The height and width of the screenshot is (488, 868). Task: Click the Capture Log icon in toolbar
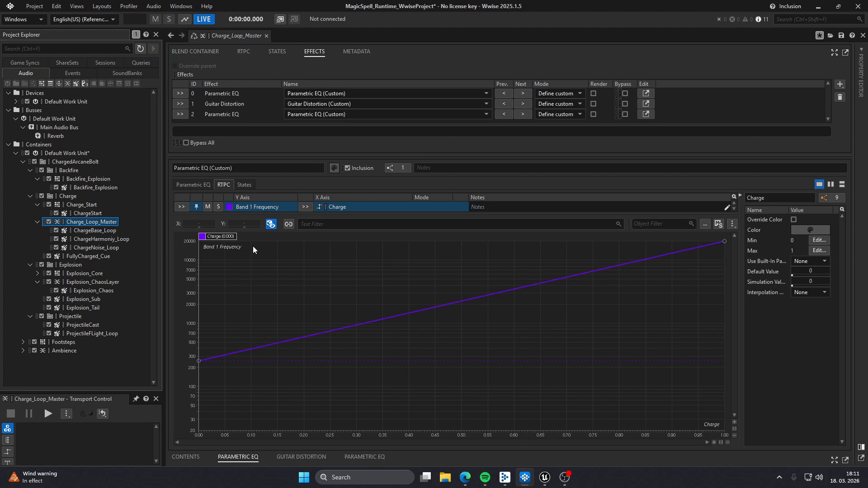click(280, 19)
